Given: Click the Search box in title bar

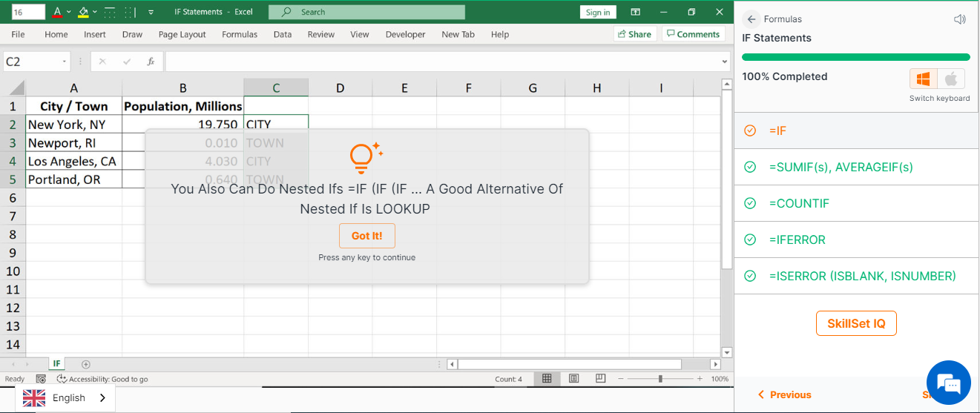Looking at the screenshot, I should pos(366,12).
